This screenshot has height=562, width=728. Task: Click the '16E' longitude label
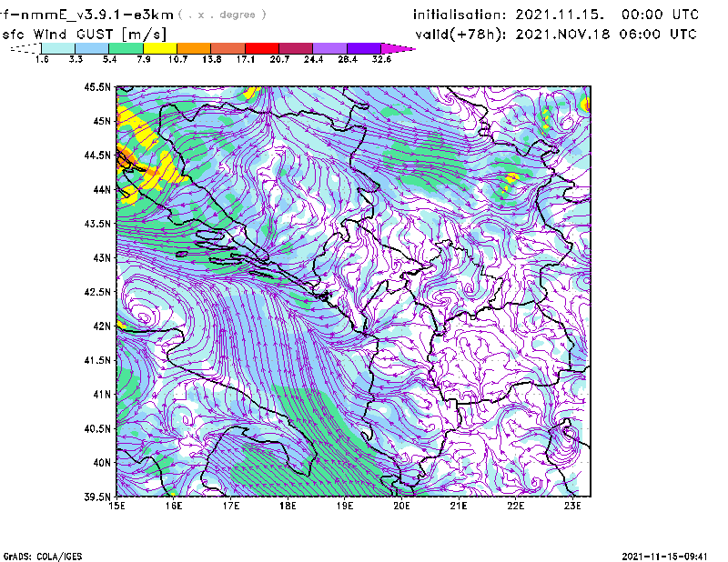174,506
